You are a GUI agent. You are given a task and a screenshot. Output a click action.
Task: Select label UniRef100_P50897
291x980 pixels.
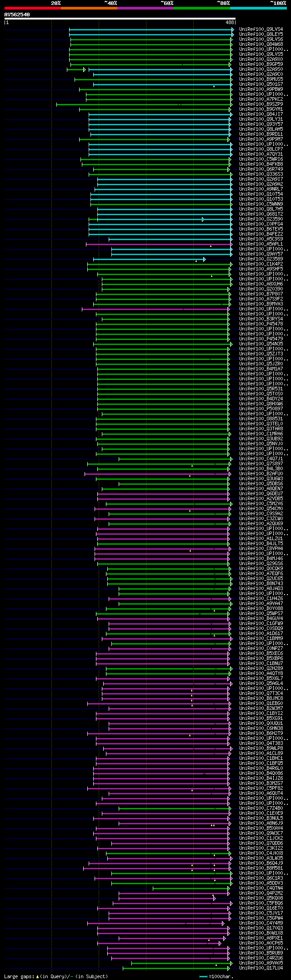click(261, 409)
